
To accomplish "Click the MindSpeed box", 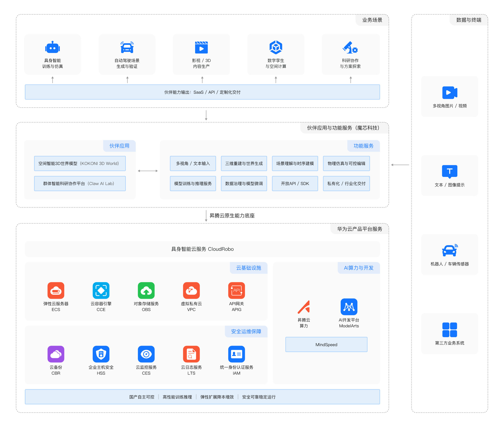I will click(326, 344).
